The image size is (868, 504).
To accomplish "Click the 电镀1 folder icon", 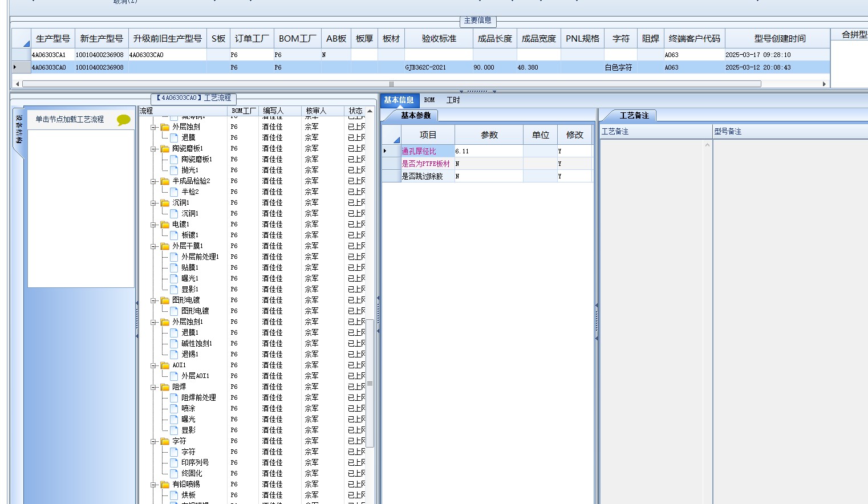I will click(165, 225).
